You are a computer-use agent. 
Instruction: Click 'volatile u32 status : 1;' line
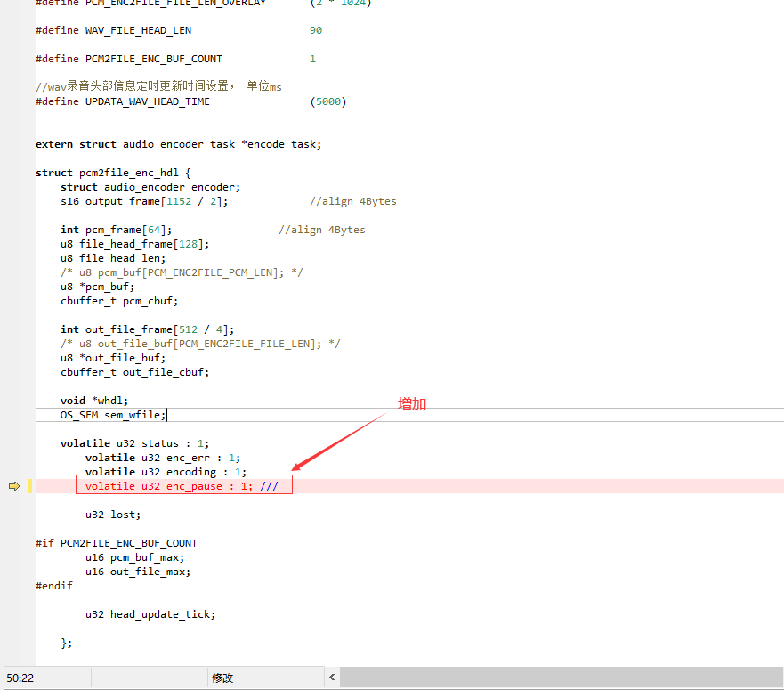point(135,443)
